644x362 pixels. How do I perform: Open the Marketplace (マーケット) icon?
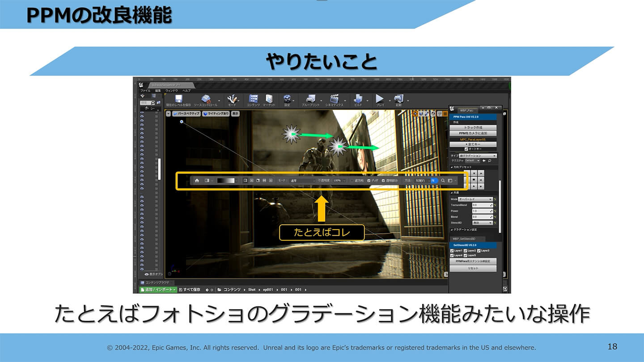click(x=269, y=99)
